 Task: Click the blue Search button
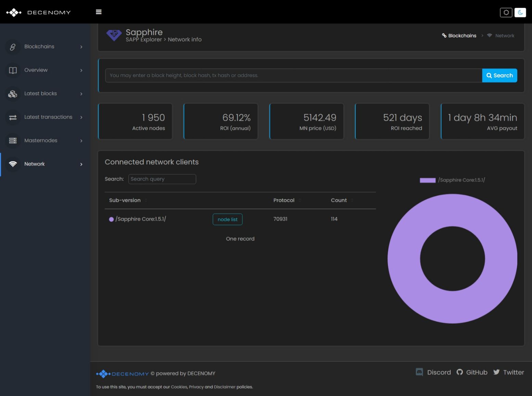point(499,76)
